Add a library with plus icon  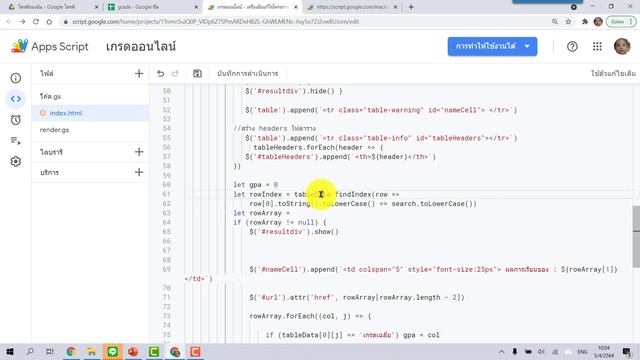[139, 152]
